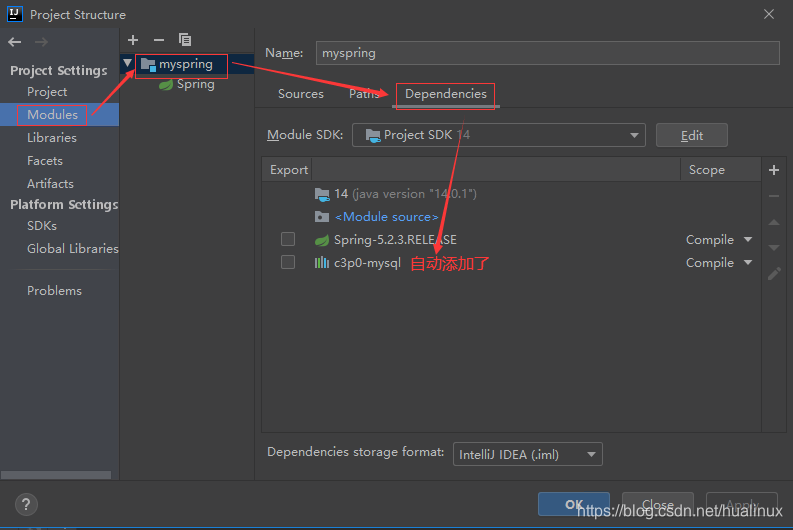
Task: Copy the selected module icon
Action: [x=185, y=39]
